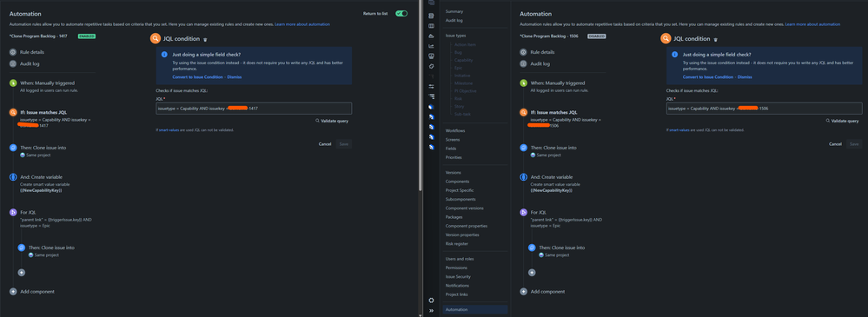This screenshot has height=317, width=868.
Task: Click the JQL input field ending in 1506
Action: coord(764,109)
